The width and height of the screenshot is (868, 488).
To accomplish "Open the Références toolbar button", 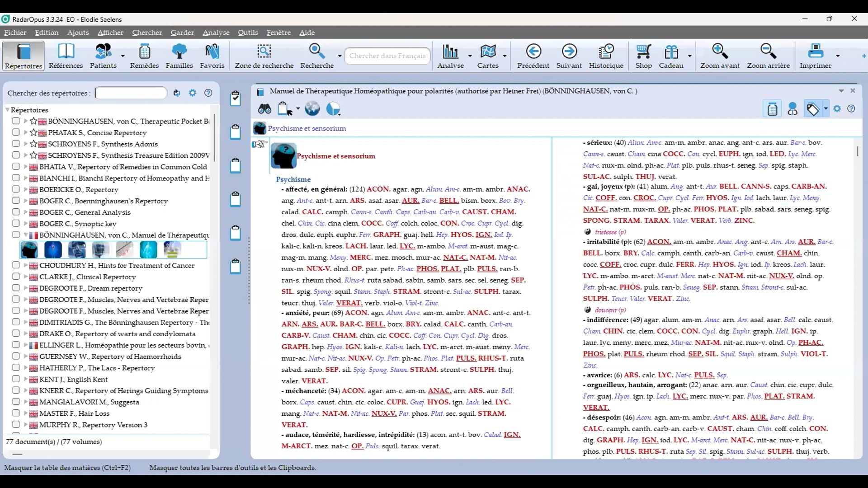I will pos(66,56).
